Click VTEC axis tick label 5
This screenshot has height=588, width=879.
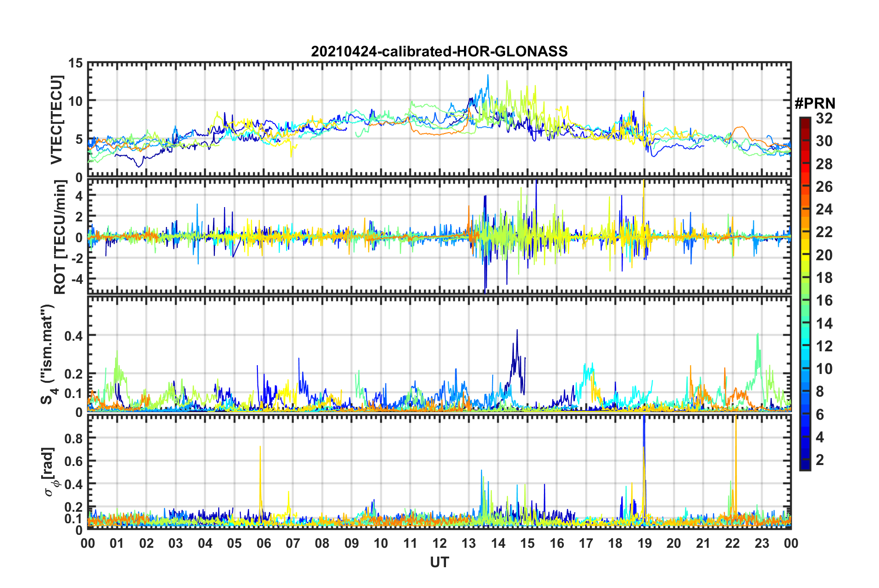pos(79,140)
